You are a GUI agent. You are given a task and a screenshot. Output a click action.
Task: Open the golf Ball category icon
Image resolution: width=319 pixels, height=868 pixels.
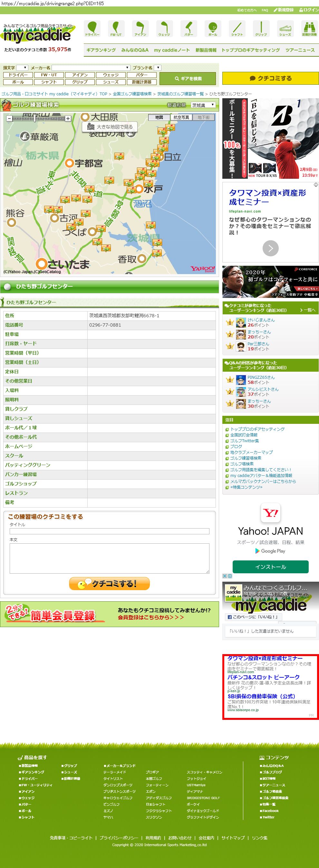pos(213,28)
